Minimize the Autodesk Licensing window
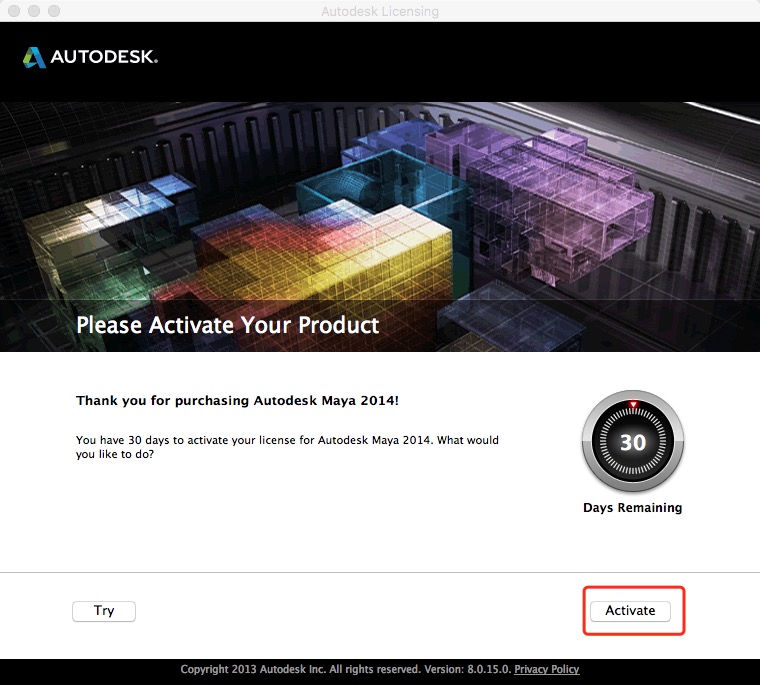The image size is (760, 685). coord(34,11)
